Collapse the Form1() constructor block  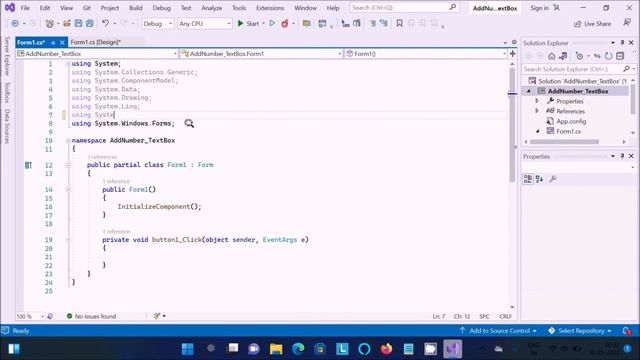tap(68, 189)
